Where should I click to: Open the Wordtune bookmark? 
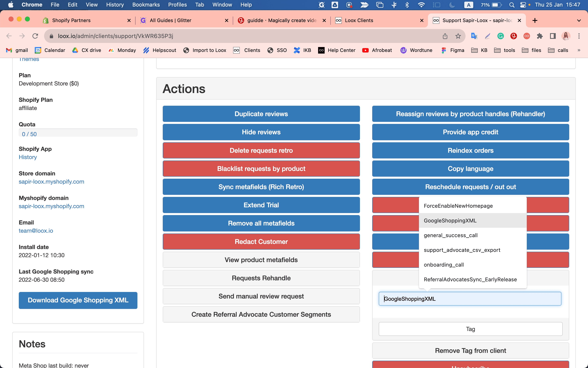416,50
